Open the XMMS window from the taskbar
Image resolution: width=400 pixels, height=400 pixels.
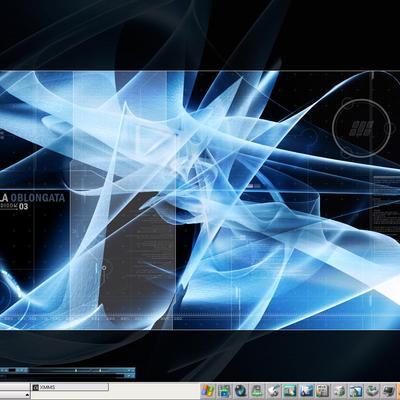click(70, 387)
